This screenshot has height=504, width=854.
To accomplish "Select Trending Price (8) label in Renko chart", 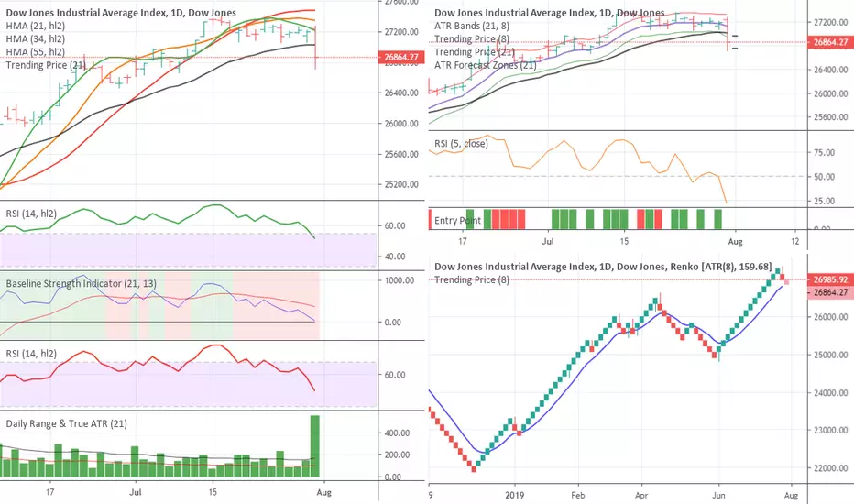I will coord(472,279).
